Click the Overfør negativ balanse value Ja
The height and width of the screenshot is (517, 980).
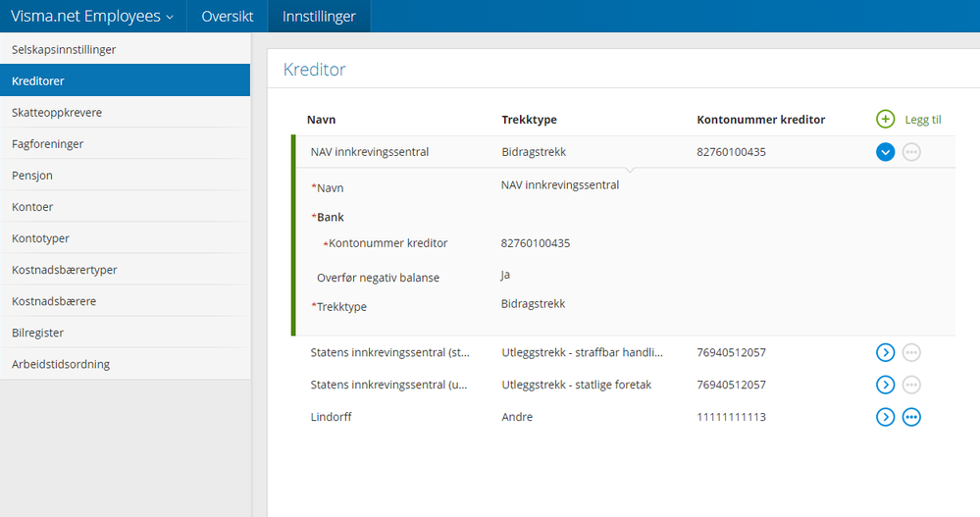[x=505, y=275]
